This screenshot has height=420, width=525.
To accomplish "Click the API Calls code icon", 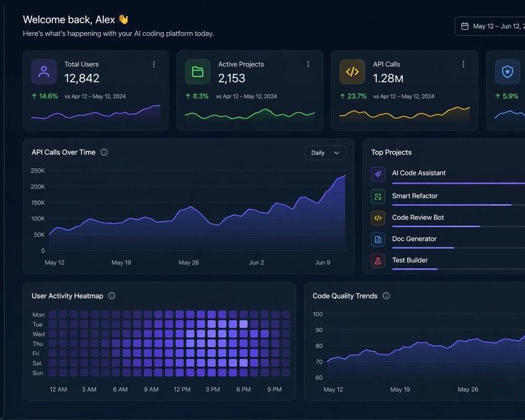I will [x=352, y=72].
